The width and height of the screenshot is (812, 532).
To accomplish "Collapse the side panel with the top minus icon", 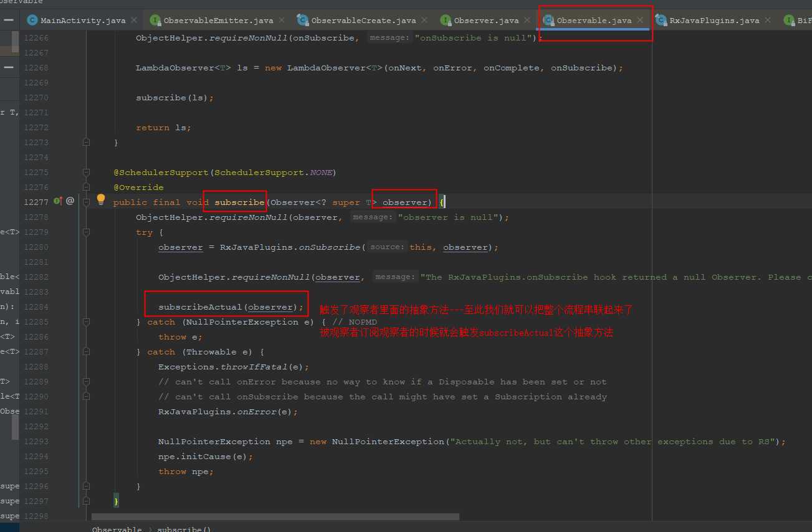I will (x=8, y=20).
